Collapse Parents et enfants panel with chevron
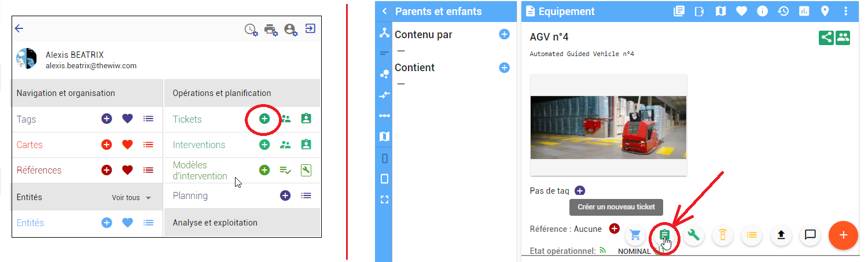This screenshot has width=868, height=262. tap(384, 11)
